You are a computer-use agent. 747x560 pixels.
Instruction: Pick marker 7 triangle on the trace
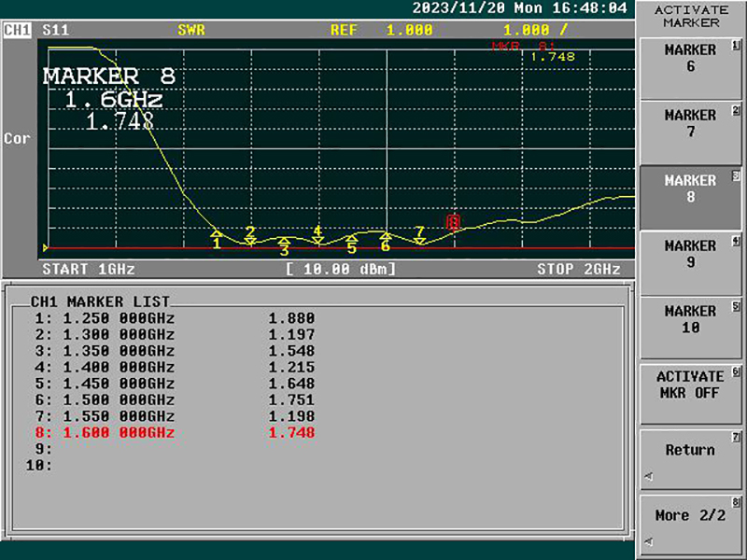point(419,242)
